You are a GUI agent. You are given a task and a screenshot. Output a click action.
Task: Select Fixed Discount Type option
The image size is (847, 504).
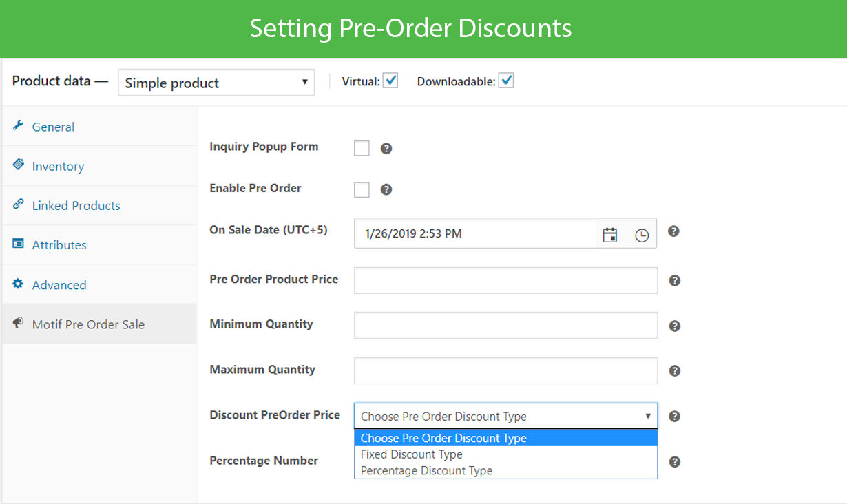505,454
